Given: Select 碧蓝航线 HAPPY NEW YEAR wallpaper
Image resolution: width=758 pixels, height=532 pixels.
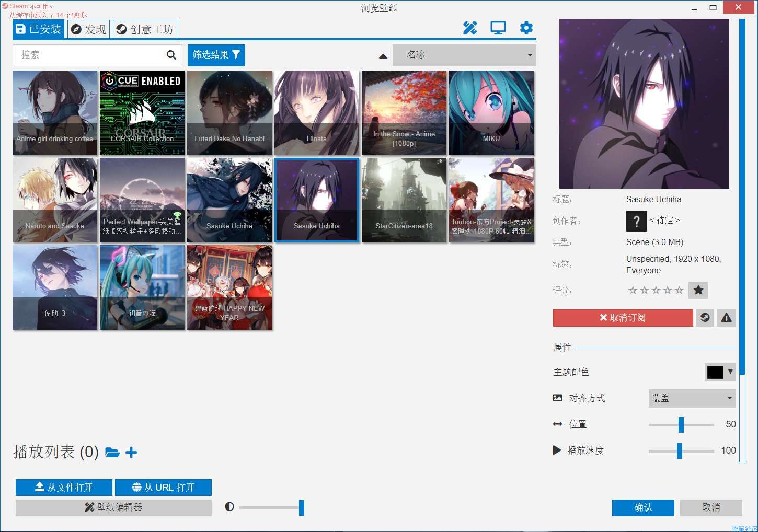Looking at the screenshot, I should tap(229, 287).
